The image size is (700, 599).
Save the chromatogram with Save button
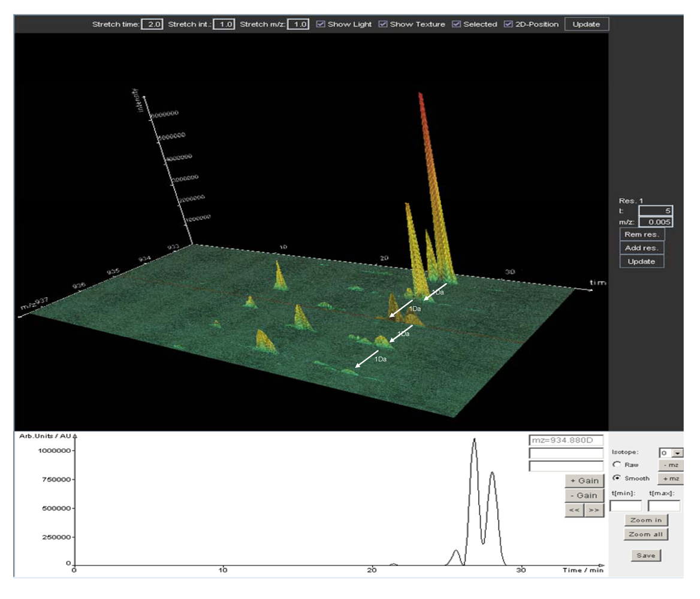(645, 555)
